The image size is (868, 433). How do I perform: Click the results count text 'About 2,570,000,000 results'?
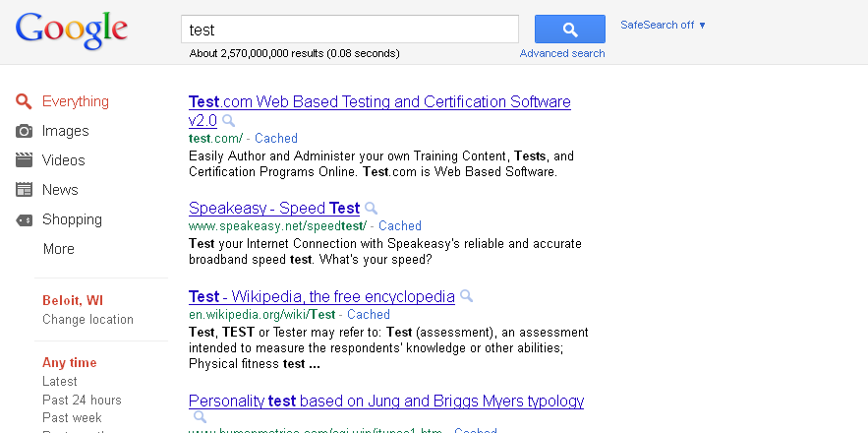tap(257, 54)
